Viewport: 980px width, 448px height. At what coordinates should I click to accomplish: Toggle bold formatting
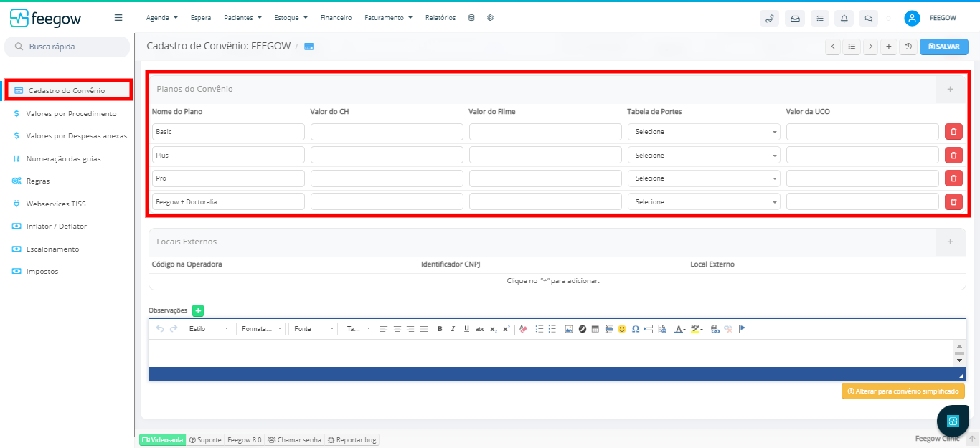(x=440, y=329)
